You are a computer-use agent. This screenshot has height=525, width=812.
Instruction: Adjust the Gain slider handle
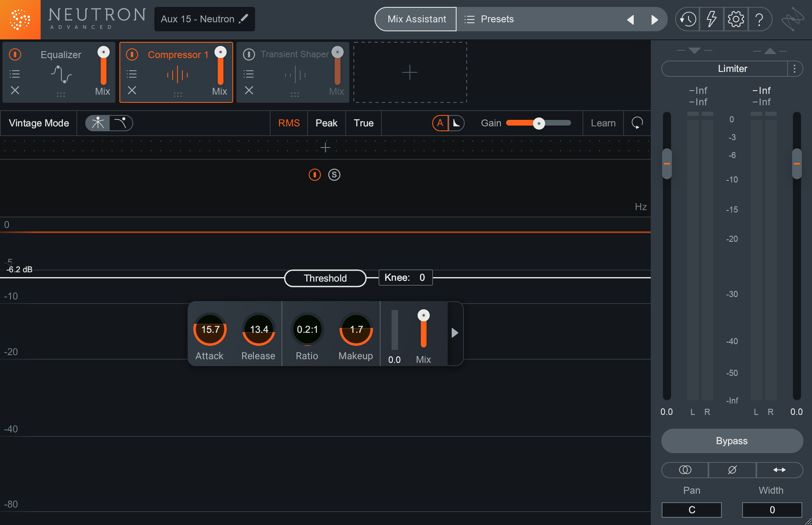coord(539,123)
